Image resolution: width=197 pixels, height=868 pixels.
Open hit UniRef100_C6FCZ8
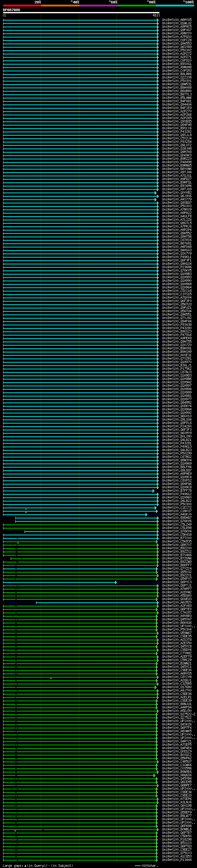pos(177,40)
